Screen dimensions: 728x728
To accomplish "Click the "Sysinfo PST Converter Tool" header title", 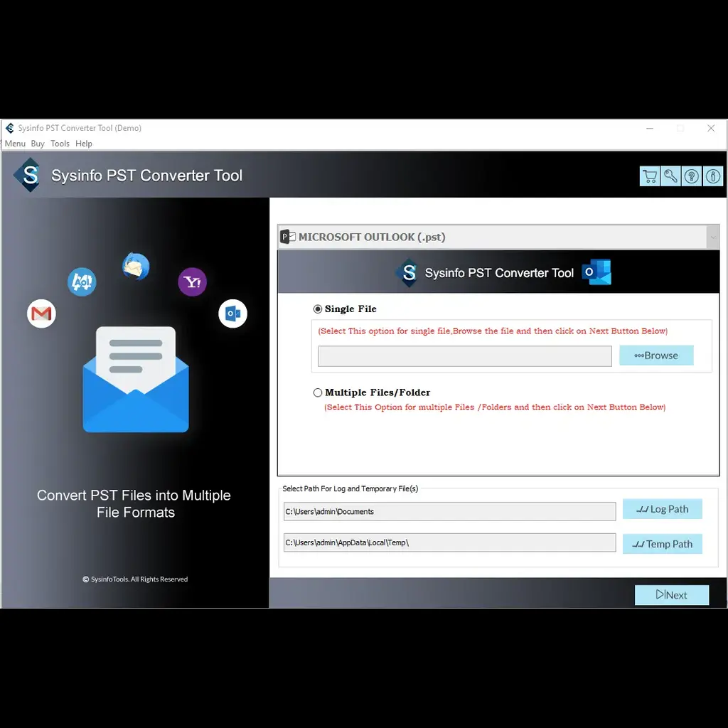I will (x=146, y=176).
